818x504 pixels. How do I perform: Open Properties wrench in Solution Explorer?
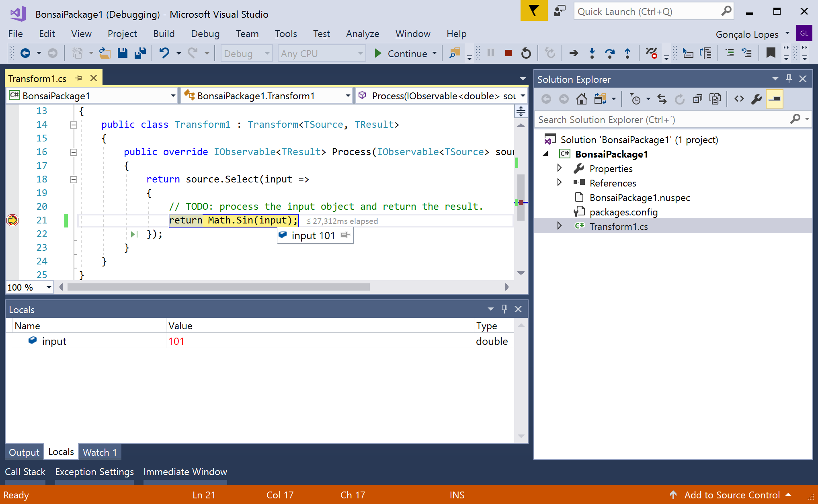(756, 99)
